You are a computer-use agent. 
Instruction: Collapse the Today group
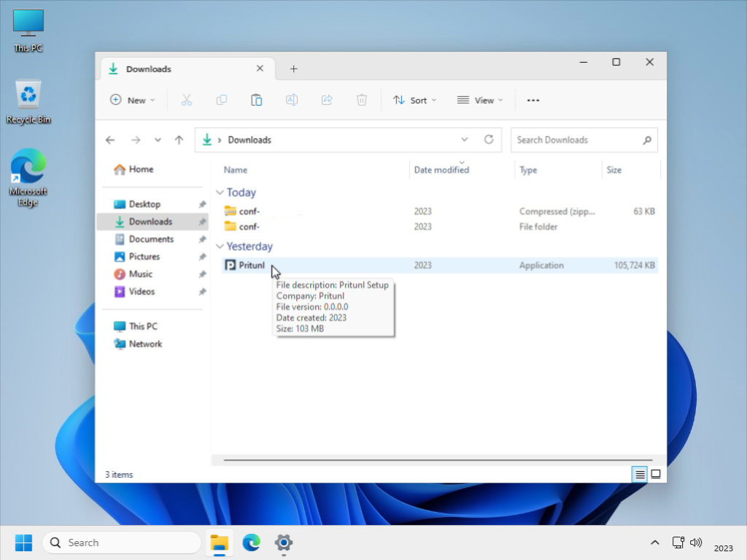pyautogui.click(x=220, y=192)
